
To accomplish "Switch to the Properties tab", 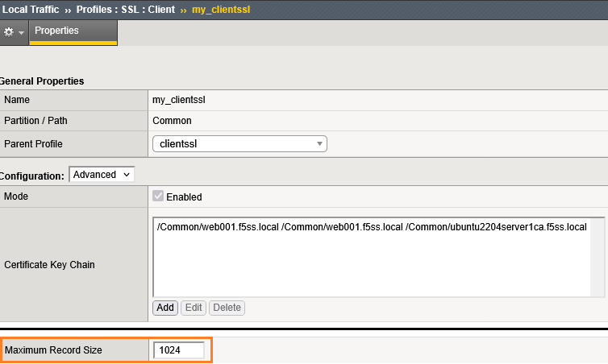I will tap(73, 32).
